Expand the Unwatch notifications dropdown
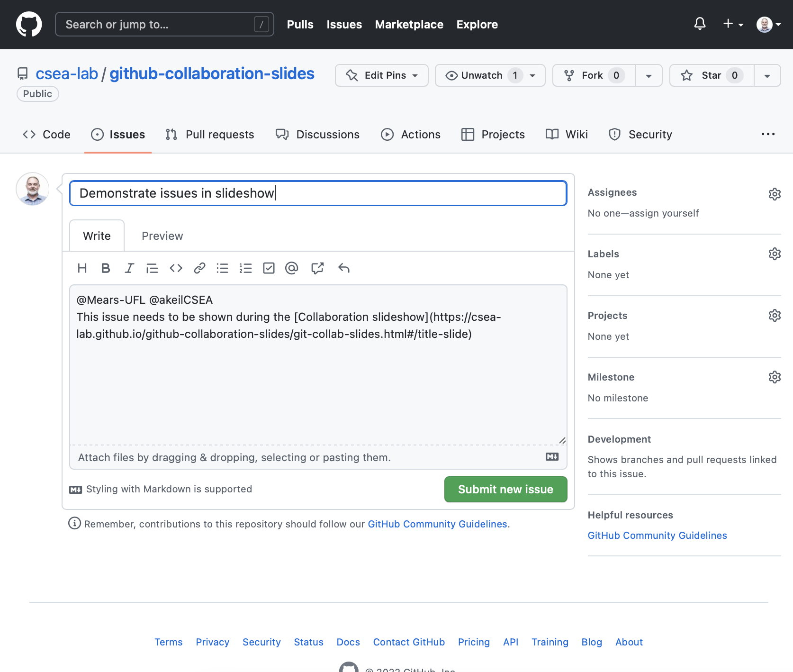793x672 pixels. click(x=532, y=76)
